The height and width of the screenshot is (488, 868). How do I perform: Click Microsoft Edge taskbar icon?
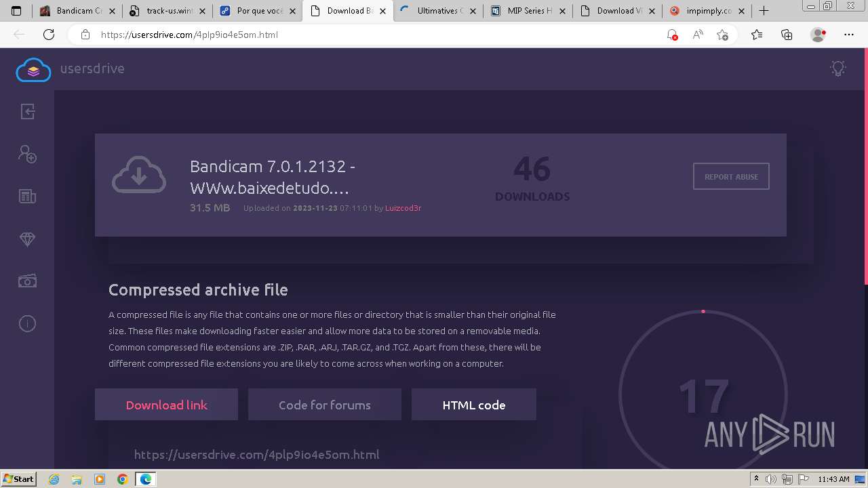[145, 479]
